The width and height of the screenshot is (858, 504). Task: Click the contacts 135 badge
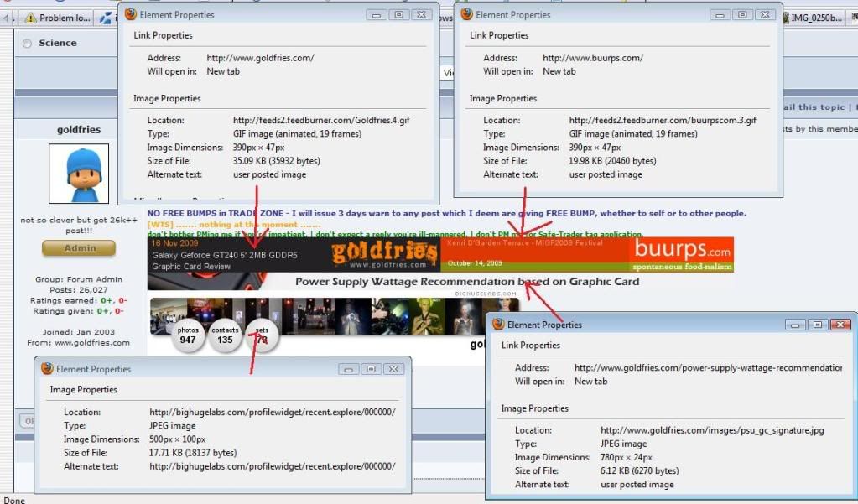click(x=225, y=335)
